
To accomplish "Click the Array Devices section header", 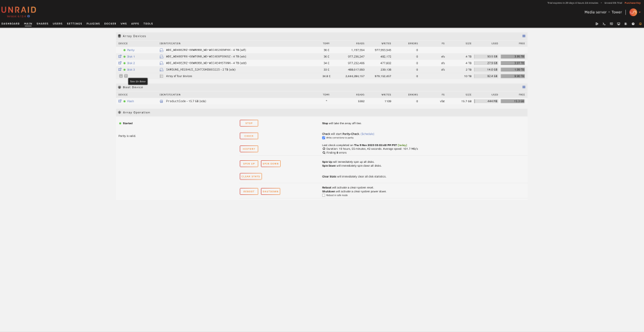I will click(321, 36).
